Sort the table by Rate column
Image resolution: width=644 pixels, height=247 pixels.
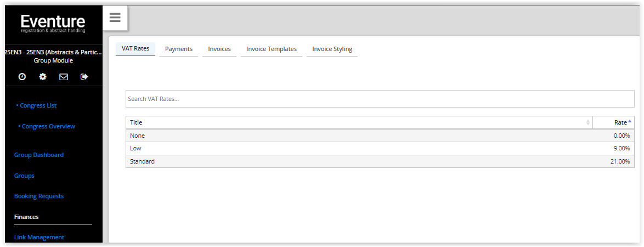pyautogui.click(x=613, y=122)
